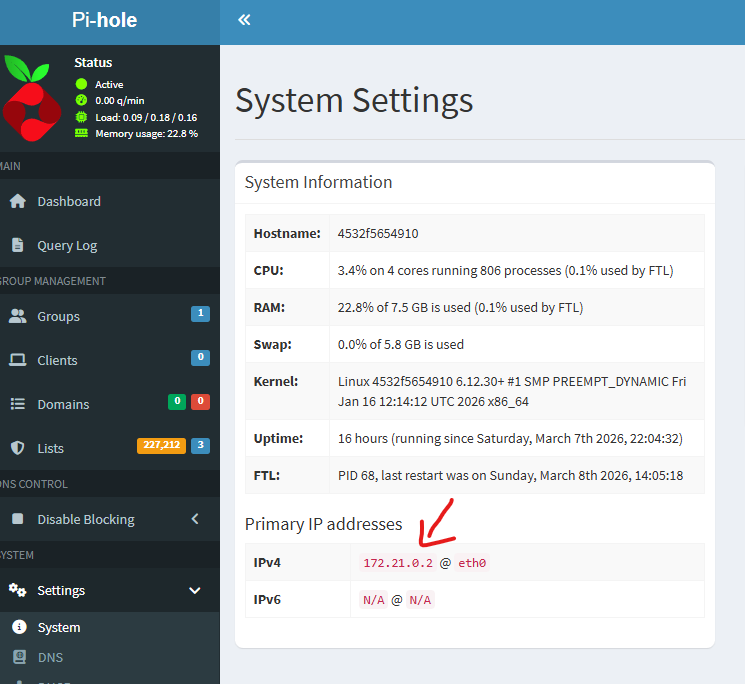Open the System settings page
The width and height of the screenshot is (745, 684).
tap(59, 628)
